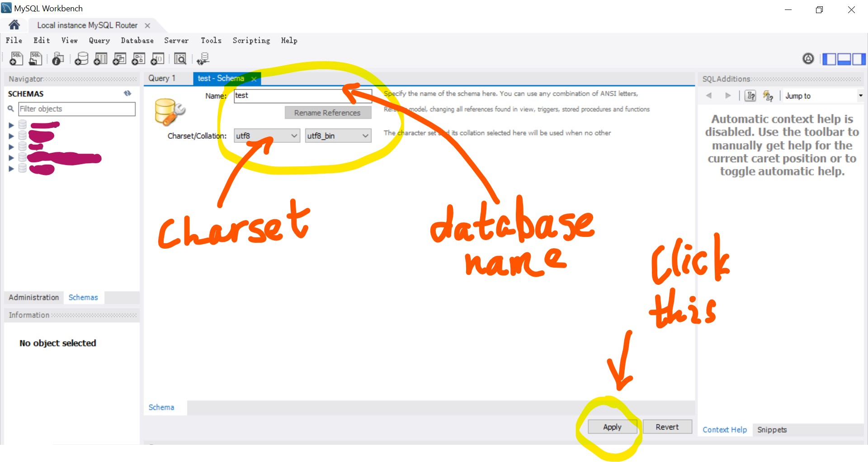
Task: Open the utf8_bin collation dropdown
Action: point(338,136)
